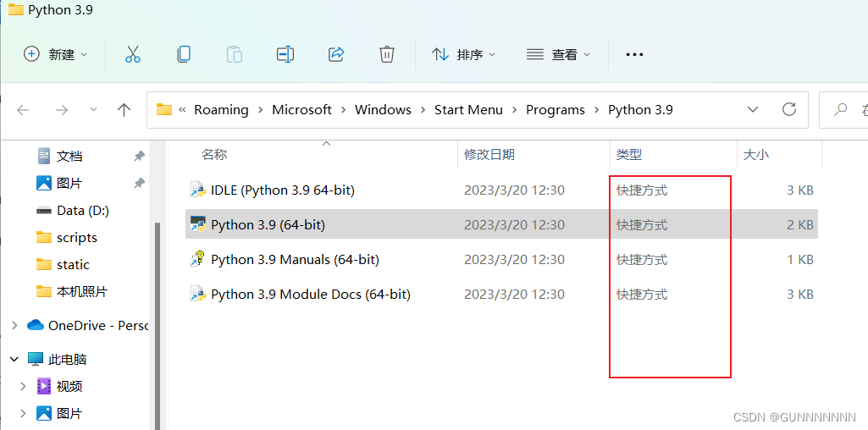
Task: Click the Refresh icon in address bar
Action: click(789, 109)
